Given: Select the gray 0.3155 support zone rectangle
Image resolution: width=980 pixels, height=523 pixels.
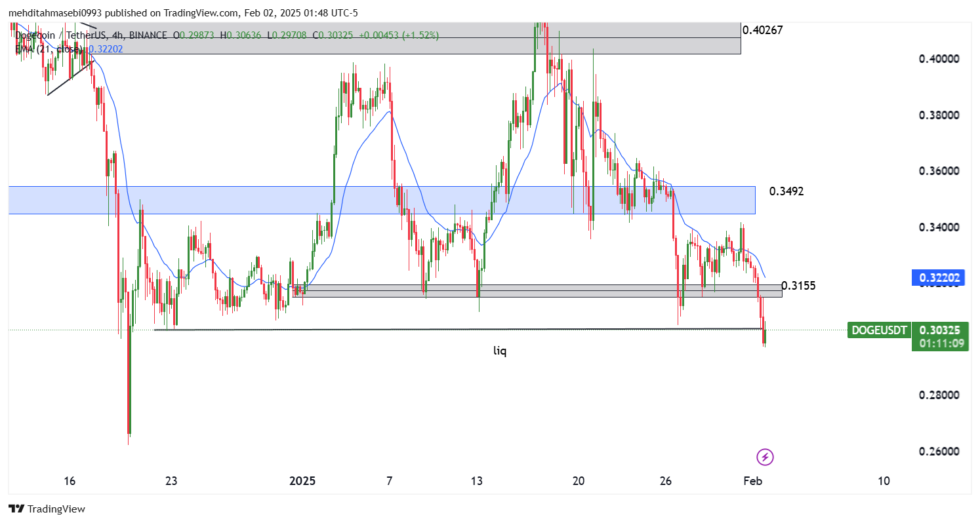Looking at the screenshot, I should [x=538, y=291].
